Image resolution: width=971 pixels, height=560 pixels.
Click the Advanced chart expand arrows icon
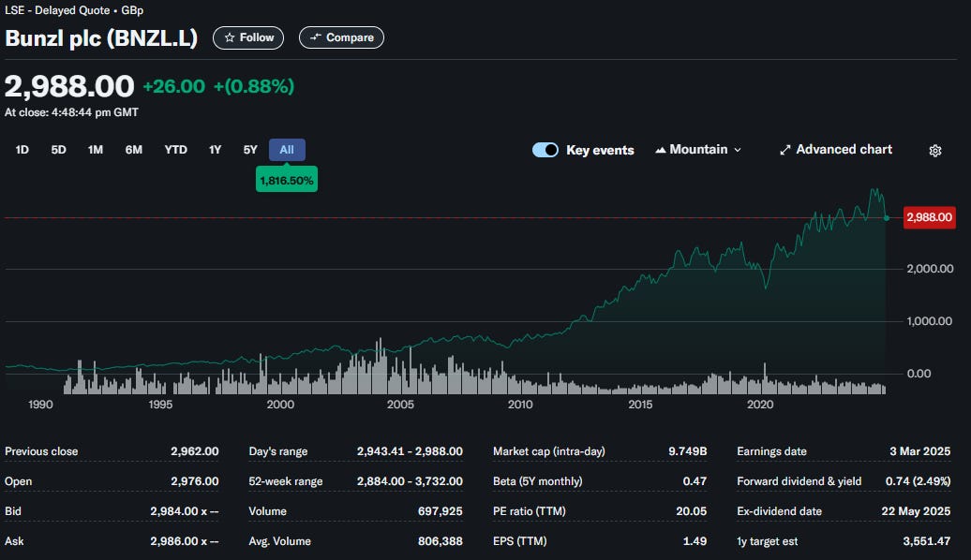coord(785,150)
